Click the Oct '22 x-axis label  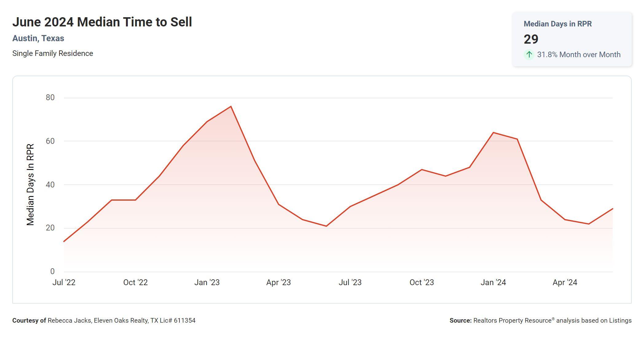[135, 282]
